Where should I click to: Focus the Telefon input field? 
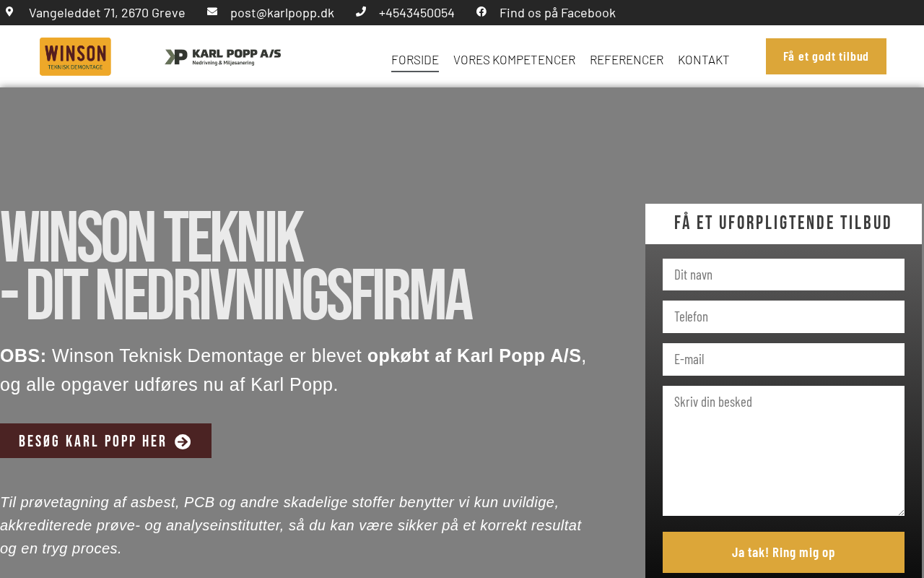coord(783,316)
